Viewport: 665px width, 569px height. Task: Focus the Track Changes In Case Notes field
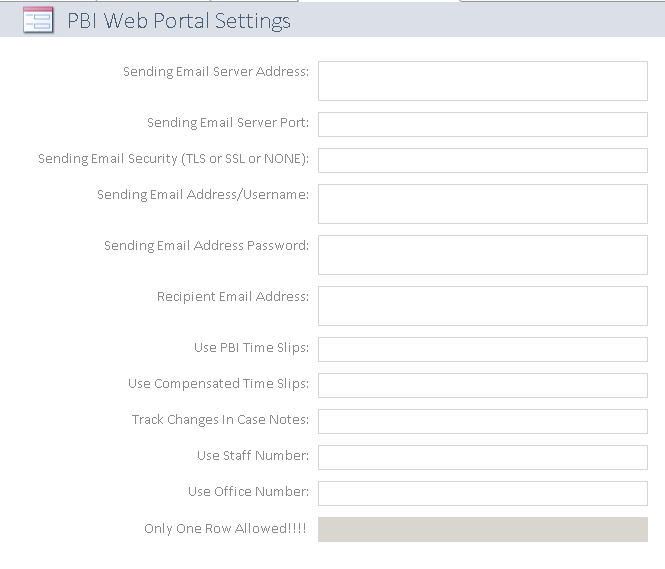(482, 421)
